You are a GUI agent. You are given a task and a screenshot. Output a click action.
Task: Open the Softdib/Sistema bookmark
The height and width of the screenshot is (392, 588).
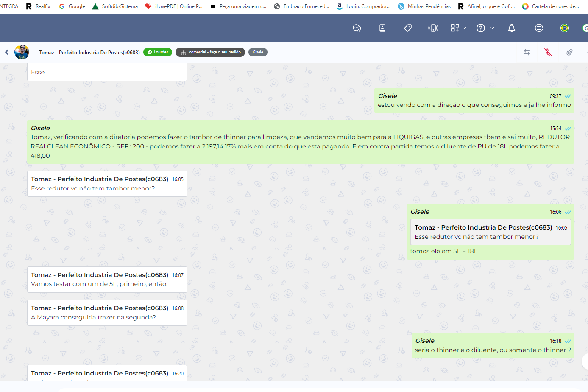click(x=115, y=6)
